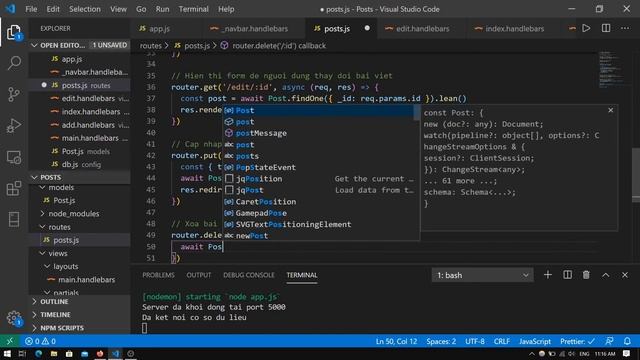Image resolution: width=640 pixels, height=360 pixels.
Task: Click the notebook-shaped activity bar icon below Extensions
Action: [x=14, y=219]
